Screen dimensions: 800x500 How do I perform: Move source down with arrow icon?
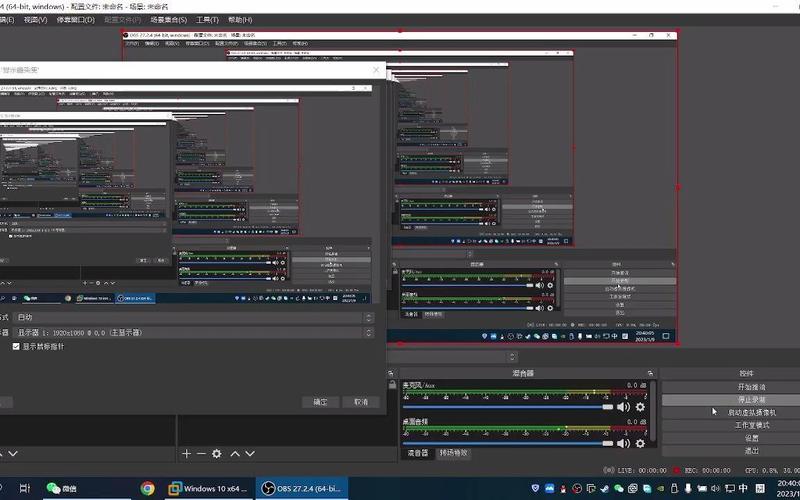[x=250, y=454]
